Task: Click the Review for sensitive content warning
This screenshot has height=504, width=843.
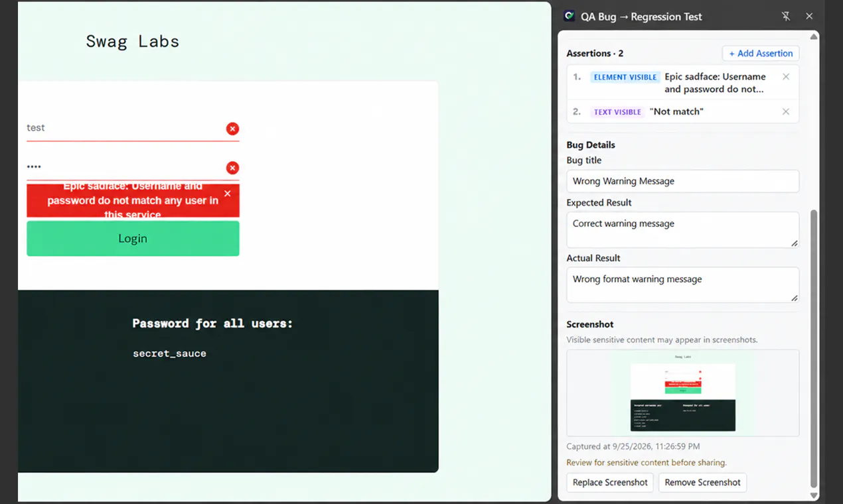Action: [647, 462]
